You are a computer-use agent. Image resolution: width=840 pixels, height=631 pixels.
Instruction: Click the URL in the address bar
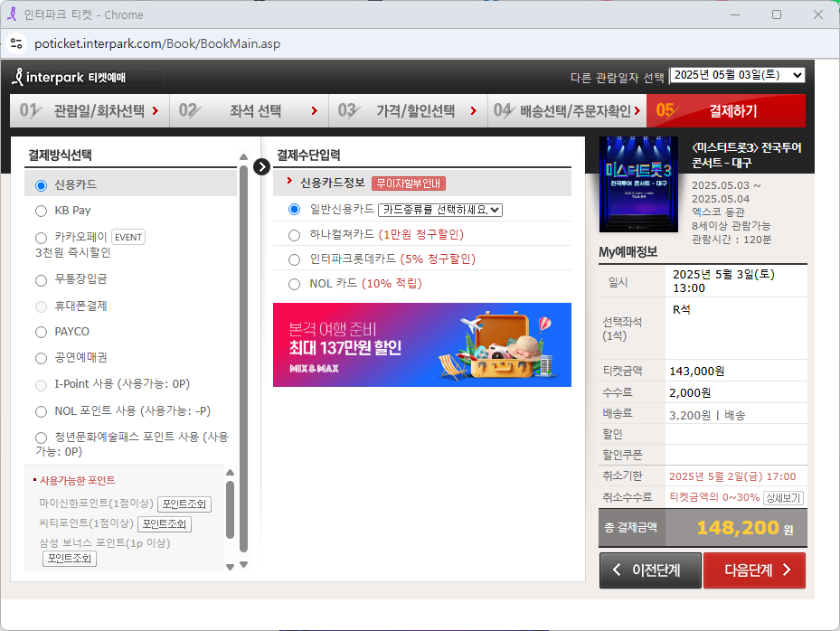157,44
